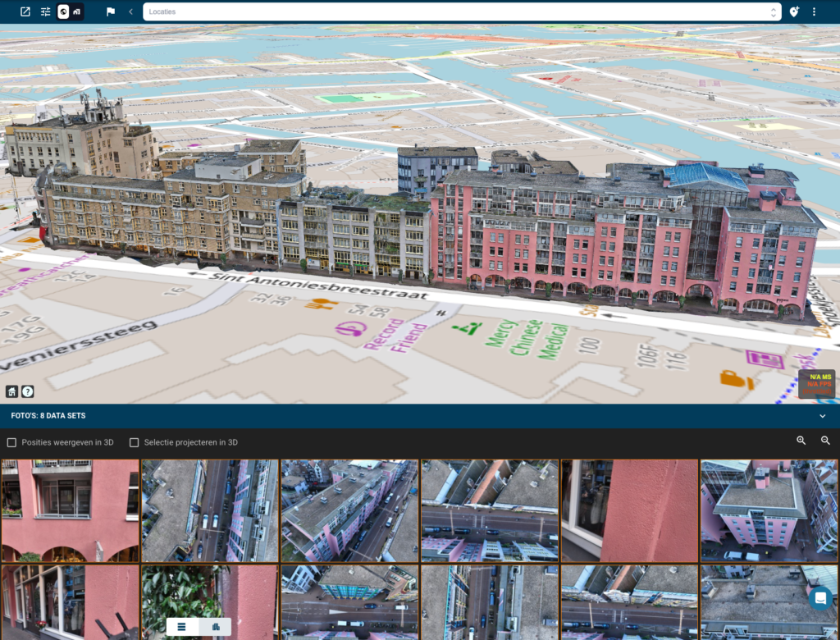
Task: Switch to the buildings view mode
Action: tap(76, 11)
